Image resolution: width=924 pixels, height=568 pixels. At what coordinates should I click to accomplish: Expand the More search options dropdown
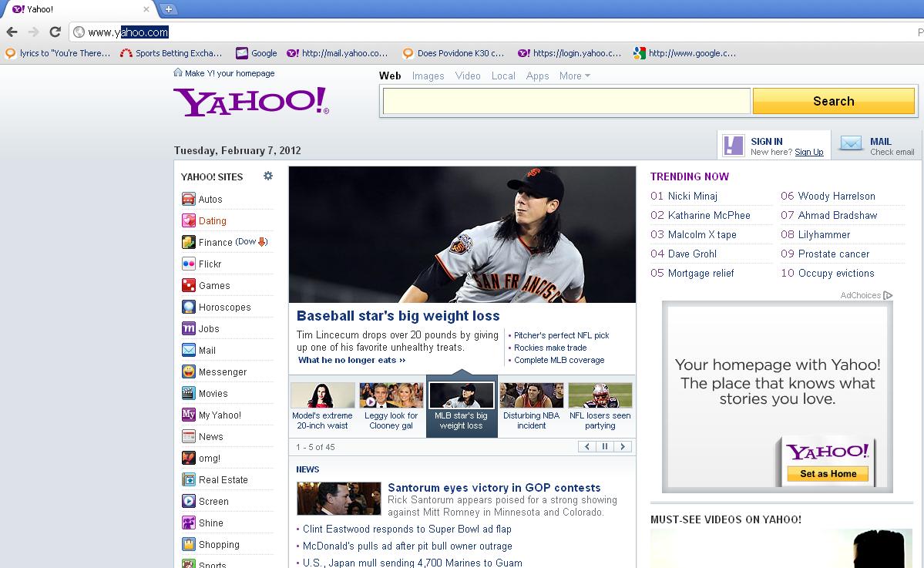574,76
